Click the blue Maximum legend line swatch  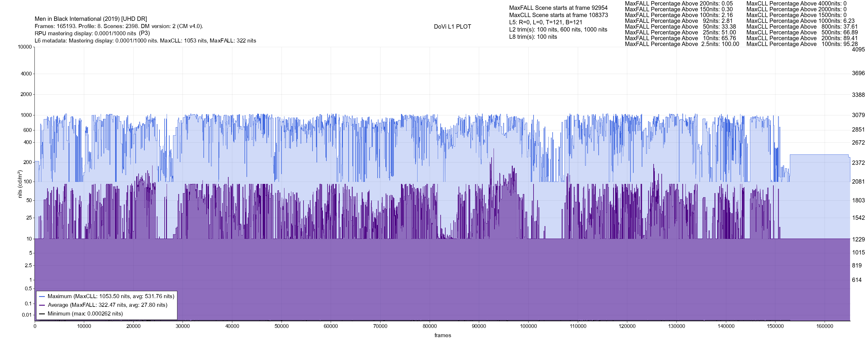(42, 296)
